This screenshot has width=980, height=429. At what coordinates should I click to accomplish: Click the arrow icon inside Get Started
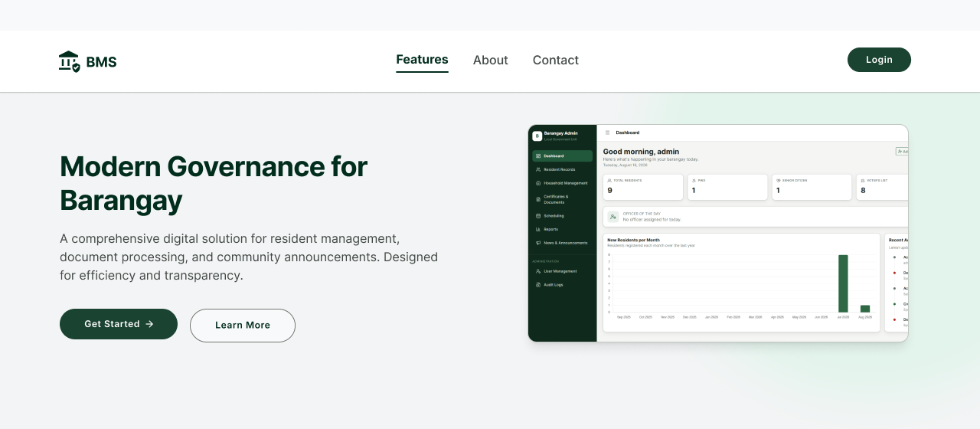pyautogui.click(x=149, y=324)
